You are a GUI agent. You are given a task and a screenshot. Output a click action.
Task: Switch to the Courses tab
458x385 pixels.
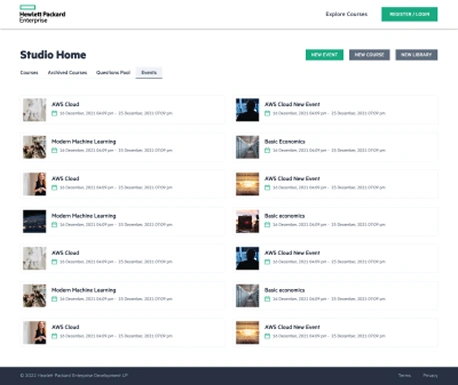(x=29, y=72)
